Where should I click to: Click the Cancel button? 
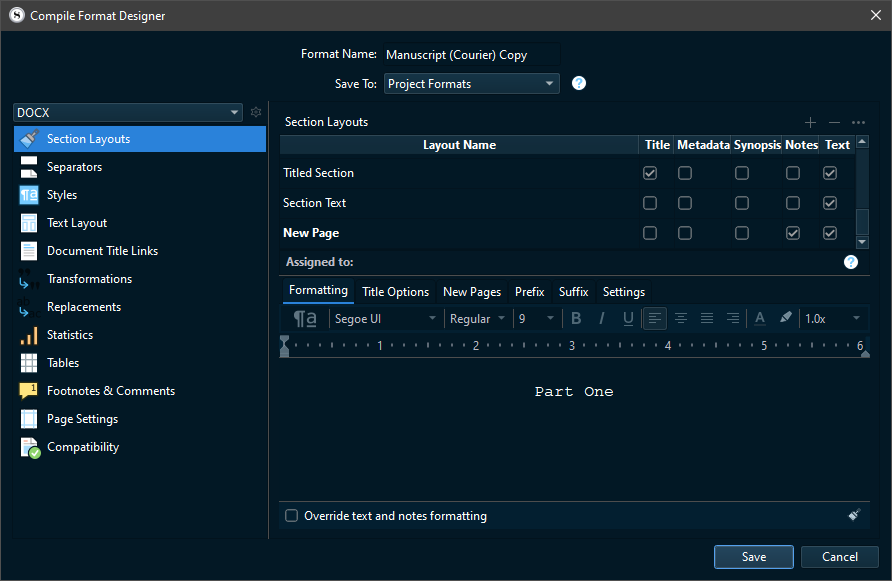(x=840, y=557)
